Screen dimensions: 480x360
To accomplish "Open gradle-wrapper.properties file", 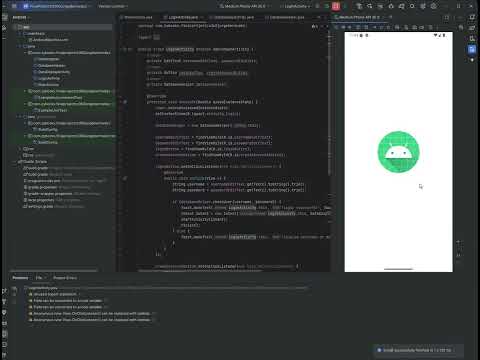I will click(x=48, y=194).
